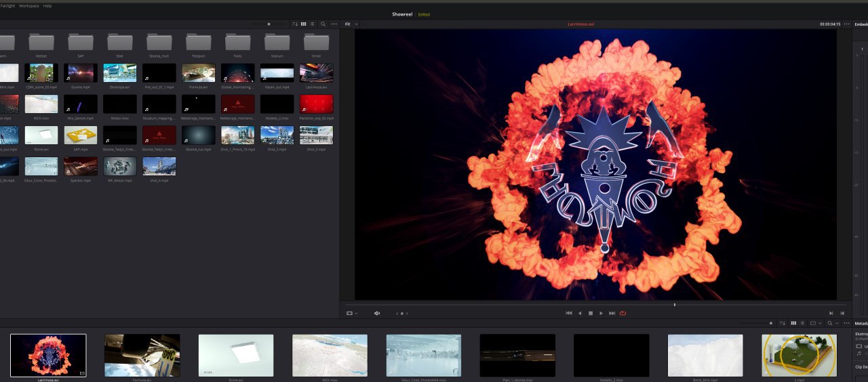Toggle loop playback button

pos(623,313)
